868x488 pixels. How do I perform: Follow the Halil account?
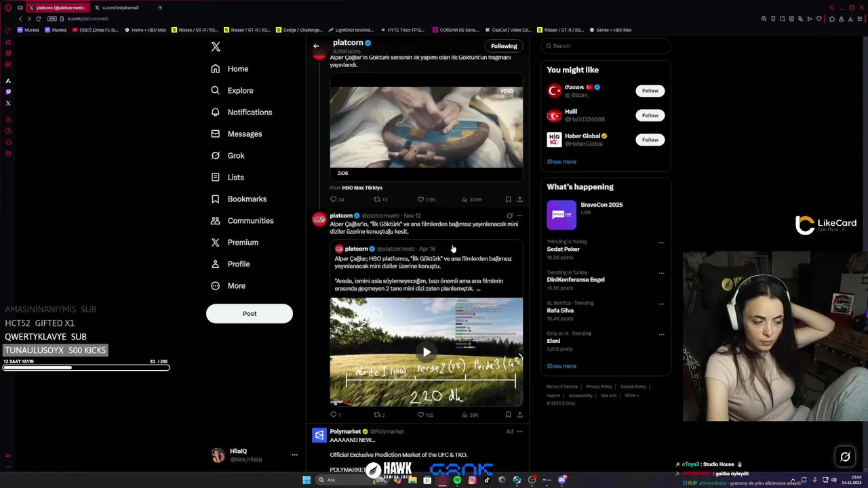(x=650, y=115)
